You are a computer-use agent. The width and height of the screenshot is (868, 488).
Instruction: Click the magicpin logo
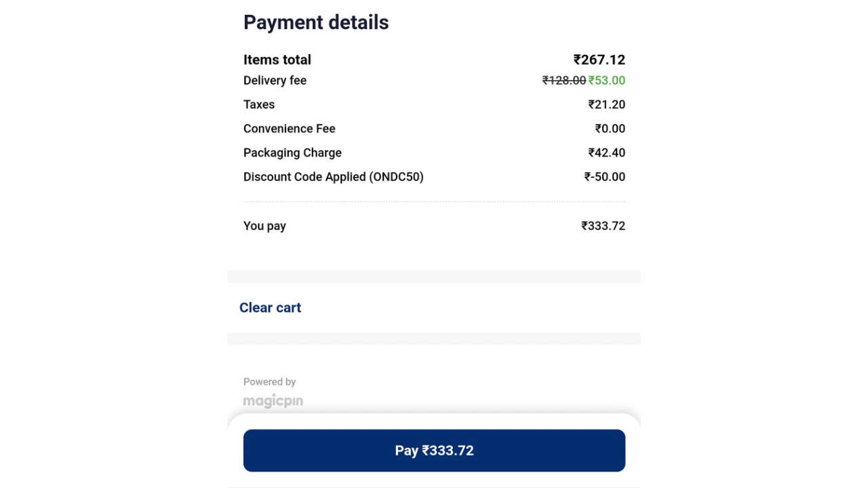coord(273,401)
